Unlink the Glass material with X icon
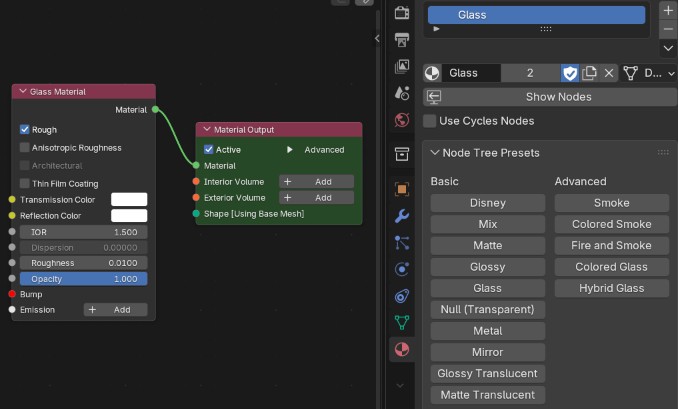This screenshot has height=409, width=678. pyautogui.click(x=609, y=73)
